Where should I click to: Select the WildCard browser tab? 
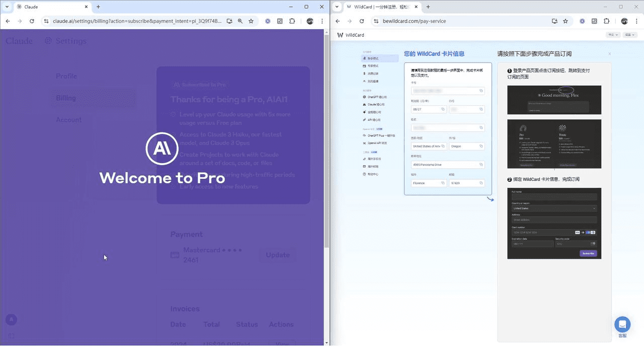382,7
